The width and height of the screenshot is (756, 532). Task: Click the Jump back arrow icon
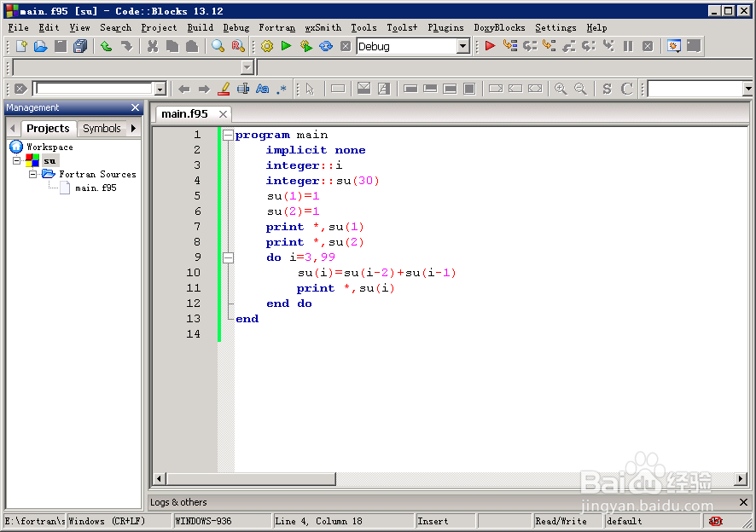(x=183, y=89)
